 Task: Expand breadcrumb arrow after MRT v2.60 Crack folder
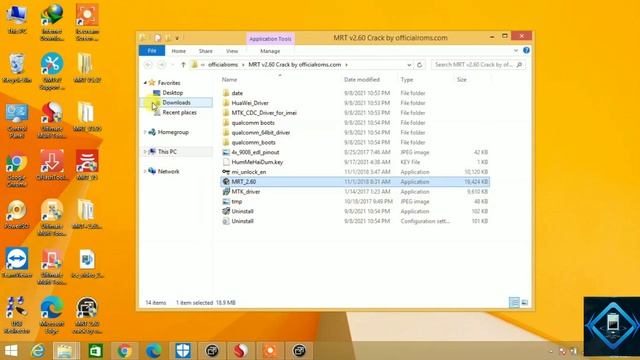pos(347,65)
